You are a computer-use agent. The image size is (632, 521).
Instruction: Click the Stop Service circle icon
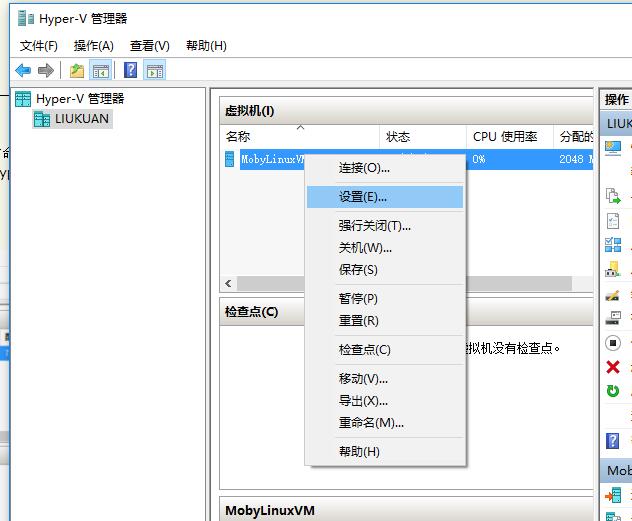click(x=613, y=343)
